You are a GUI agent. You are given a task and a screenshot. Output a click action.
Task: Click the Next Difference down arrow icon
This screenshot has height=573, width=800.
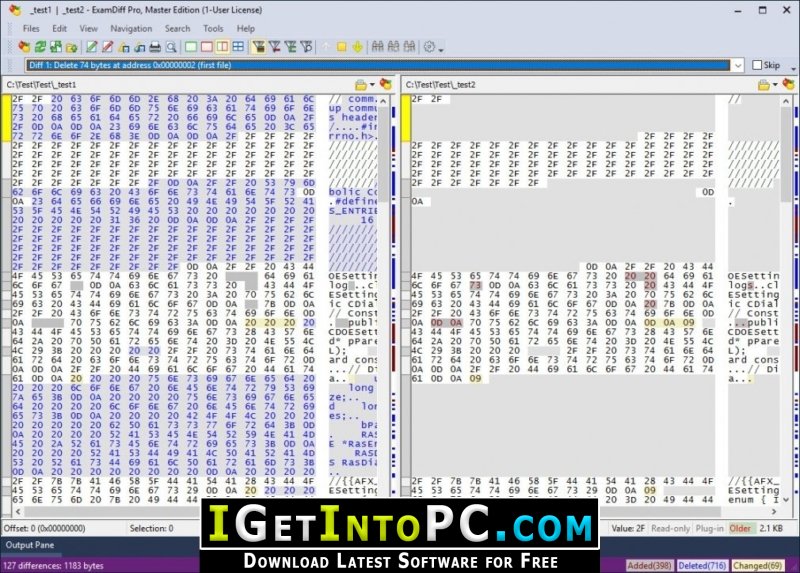click(x=358, y=47)
